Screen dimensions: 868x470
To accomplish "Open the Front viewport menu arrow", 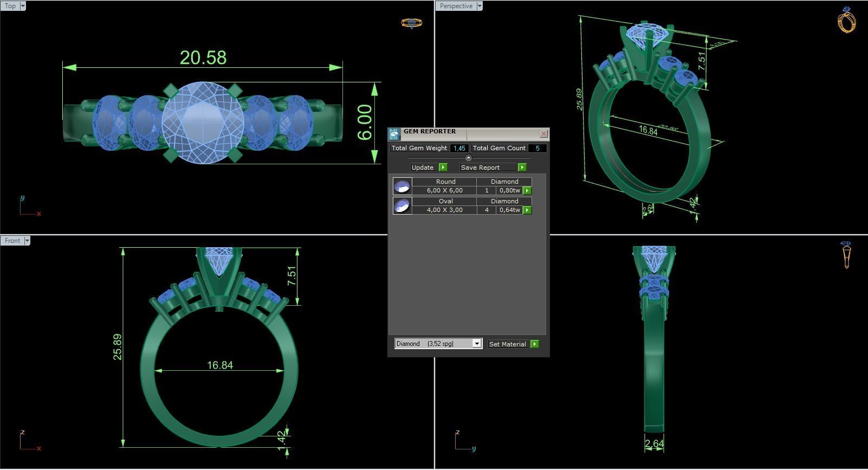I will click(x=27, y=241).
